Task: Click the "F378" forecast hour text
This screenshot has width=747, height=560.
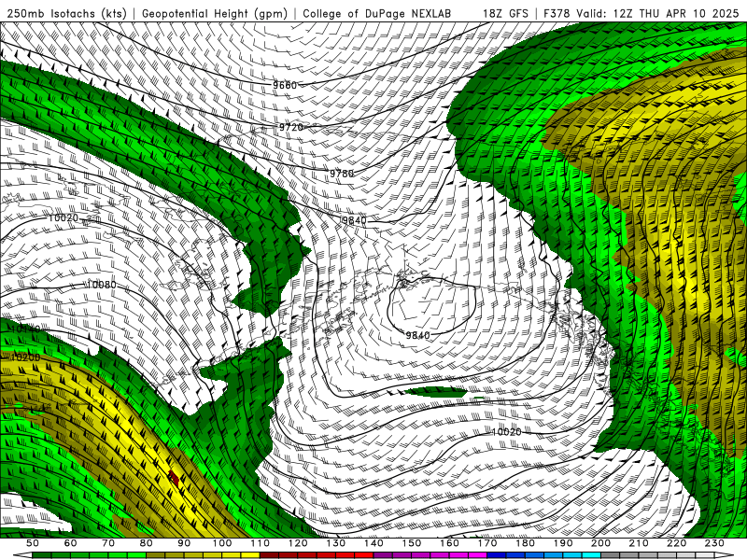Action: click(x=557, y=14)
